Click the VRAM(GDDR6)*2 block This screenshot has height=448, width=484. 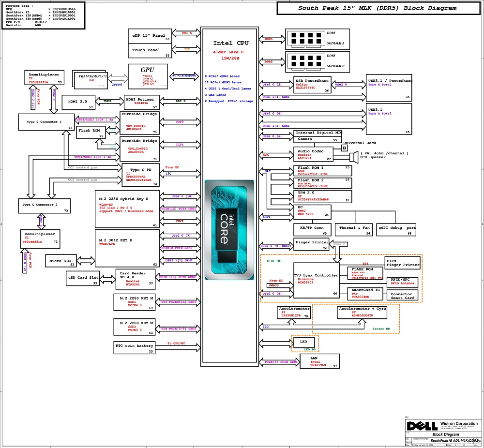pyautogui.click(x=91, y=79)
